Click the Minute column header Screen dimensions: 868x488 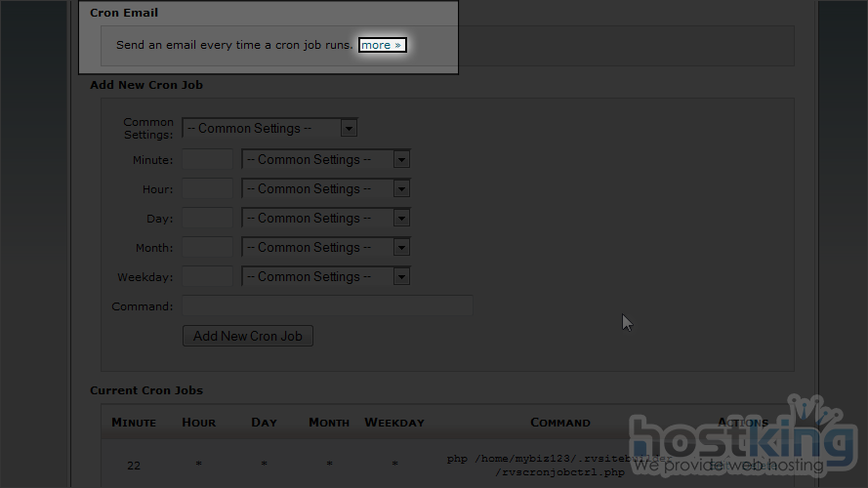pyautogui.click(x=134, y=423)
